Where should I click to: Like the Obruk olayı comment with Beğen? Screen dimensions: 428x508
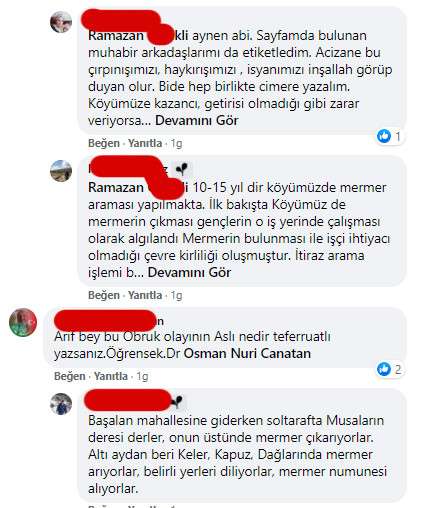(x=70, y=376)
